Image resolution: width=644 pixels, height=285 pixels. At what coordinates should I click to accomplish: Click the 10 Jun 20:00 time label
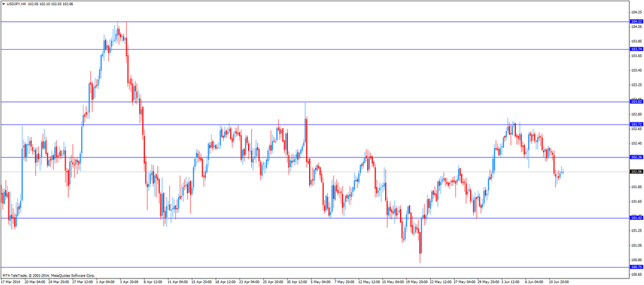pos(559,282)
